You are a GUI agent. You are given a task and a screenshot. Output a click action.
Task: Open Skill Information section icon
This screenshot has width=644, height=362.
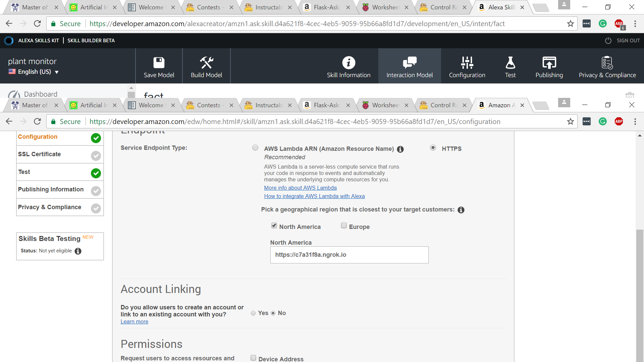tap(348, 63)
